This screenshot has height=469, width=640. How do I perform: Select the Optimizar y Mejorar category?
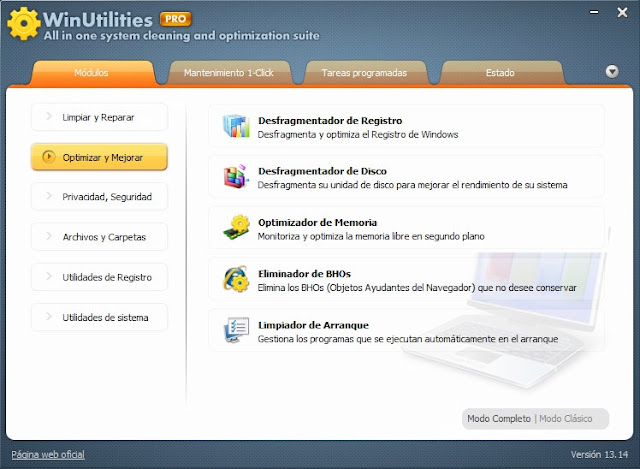(x=99, y=157)
